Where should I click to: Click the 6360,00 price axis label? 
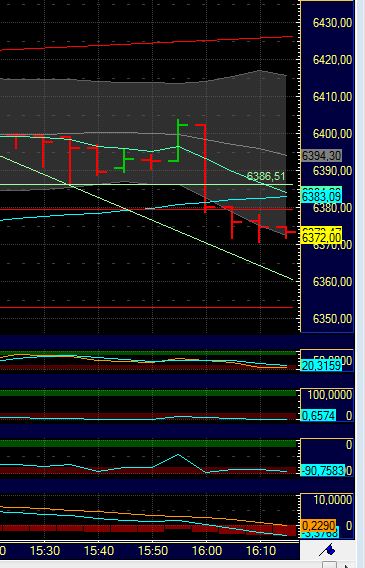(x=332, y=281)
